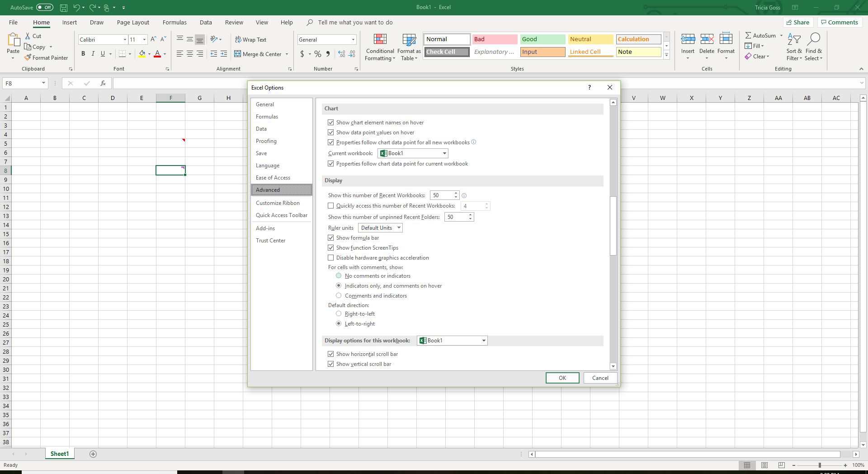Click Cancel in Excel Options dialog
This screenshot has height=474, width=868.
point(600,378)
